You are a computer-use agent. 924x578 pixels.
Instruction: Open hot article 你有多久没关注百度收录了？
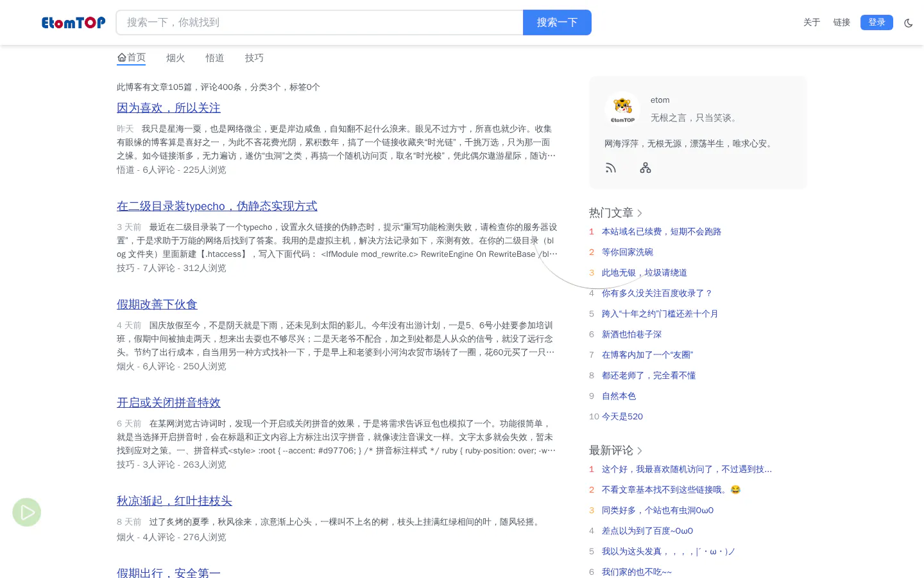click(657, 293)
